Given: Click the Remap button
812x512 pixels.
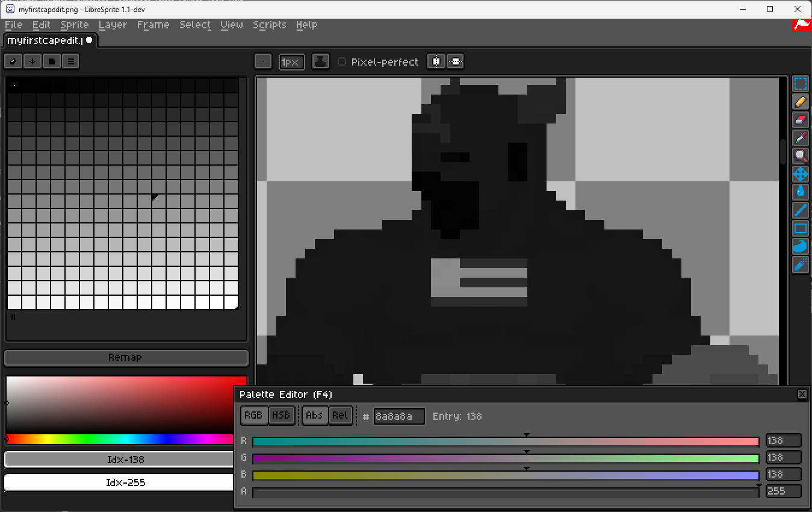Looking at the screenshot, I should point(126,357).
